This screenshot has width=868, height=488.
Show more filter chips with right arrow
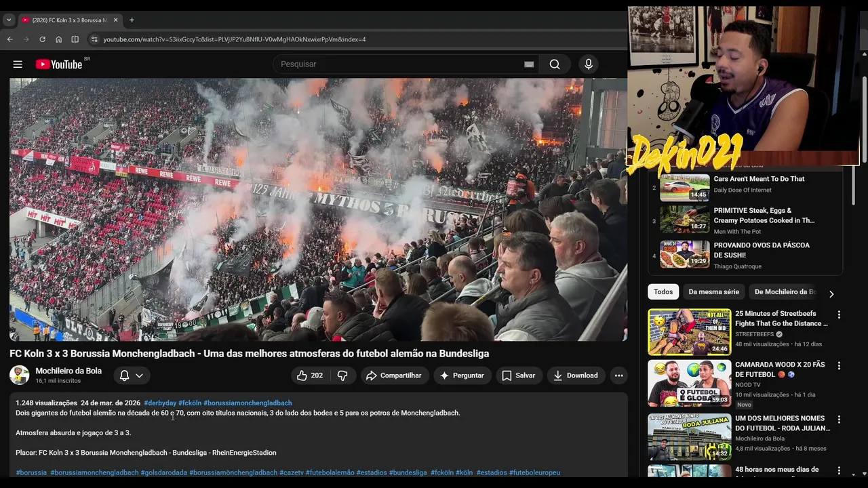point(831,293)
